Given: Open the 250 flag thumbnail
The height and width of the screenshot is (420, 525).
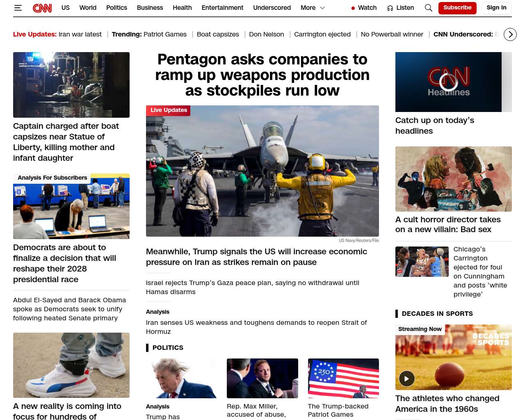Looking at the screenshot, I should (343, 378).
